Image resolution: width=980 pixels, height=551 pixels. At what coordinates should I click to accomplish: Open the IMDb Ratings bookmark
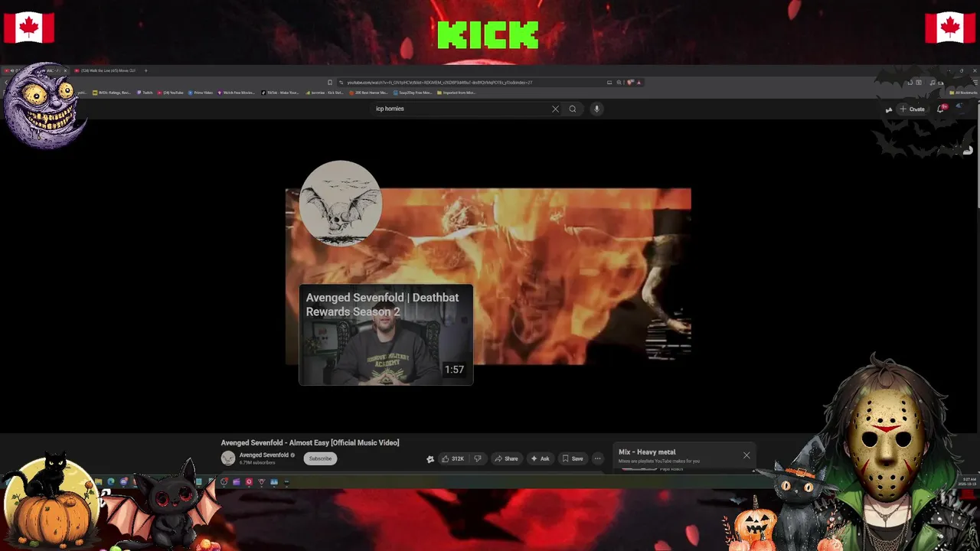tap(111, 93)
